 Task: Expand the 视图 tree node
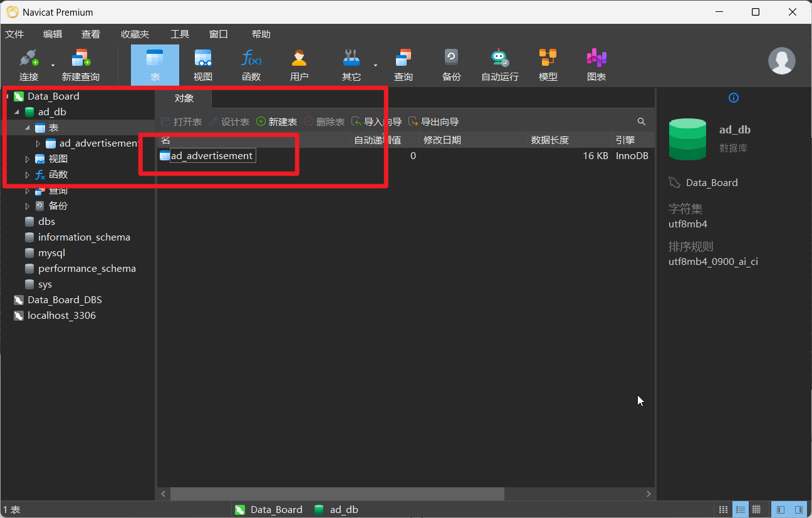pyautogui.click(x=27, y=159)
